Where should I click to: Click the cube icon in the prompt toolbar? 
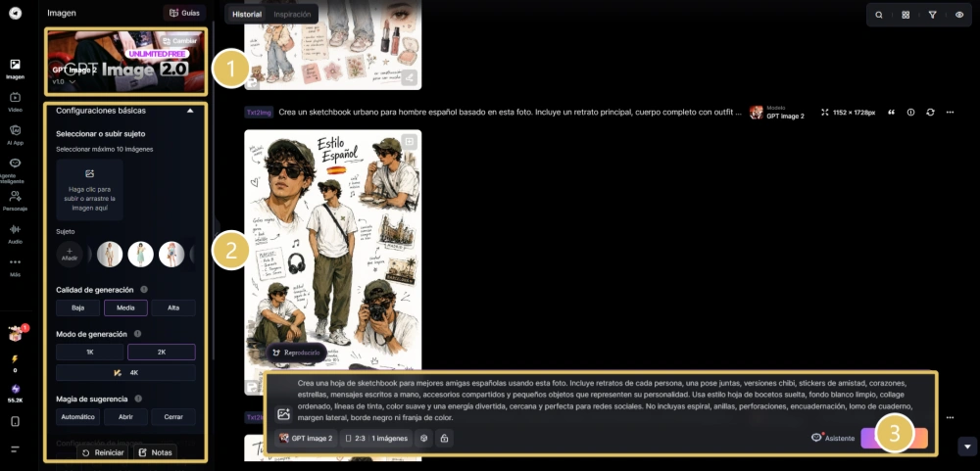[423, 439]
